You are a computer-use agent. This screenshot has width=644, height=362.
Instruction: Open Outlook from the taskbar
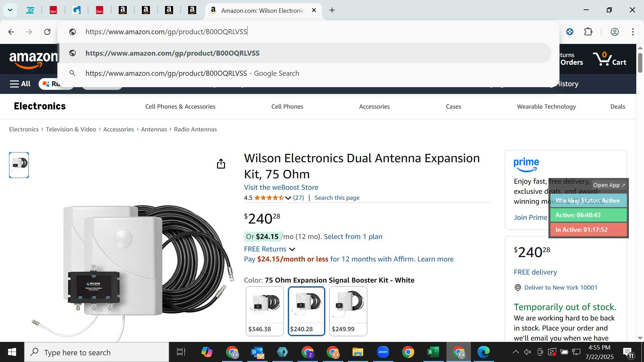257,352
